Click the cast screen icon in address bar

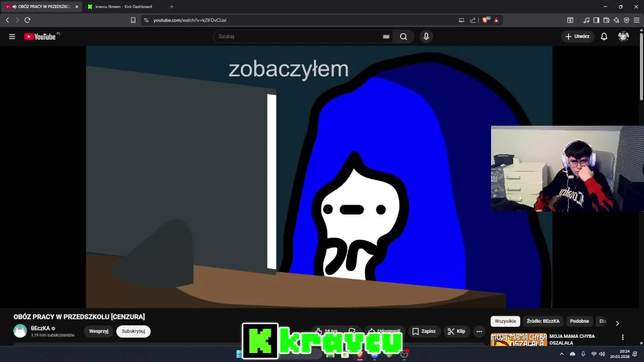tap(461, 20)
